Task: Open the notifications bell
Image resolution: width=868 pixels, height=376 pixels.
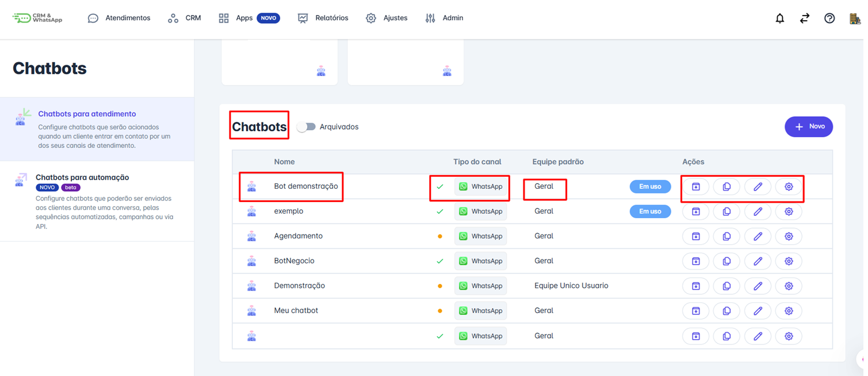Action: (x=779, y=18)
